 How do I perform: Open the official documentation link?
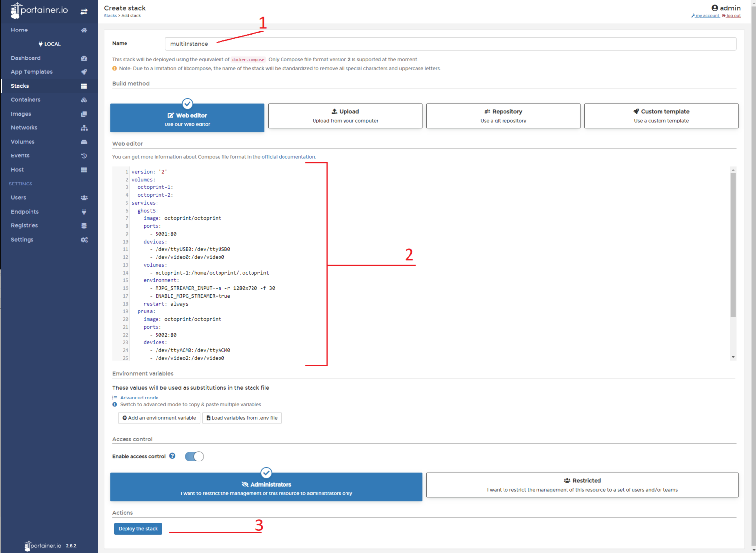[288, 157]
